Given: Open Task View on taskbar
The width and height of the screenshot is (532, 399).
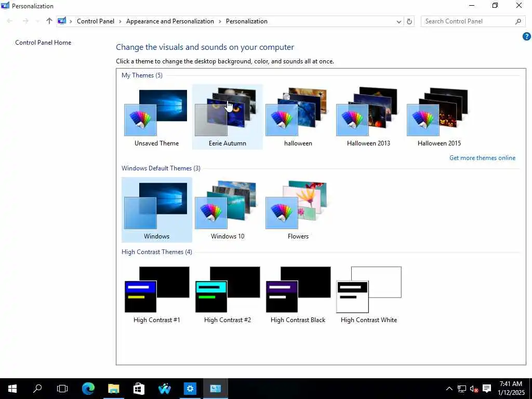Looking at the screenshot, I should click(62, 389).
